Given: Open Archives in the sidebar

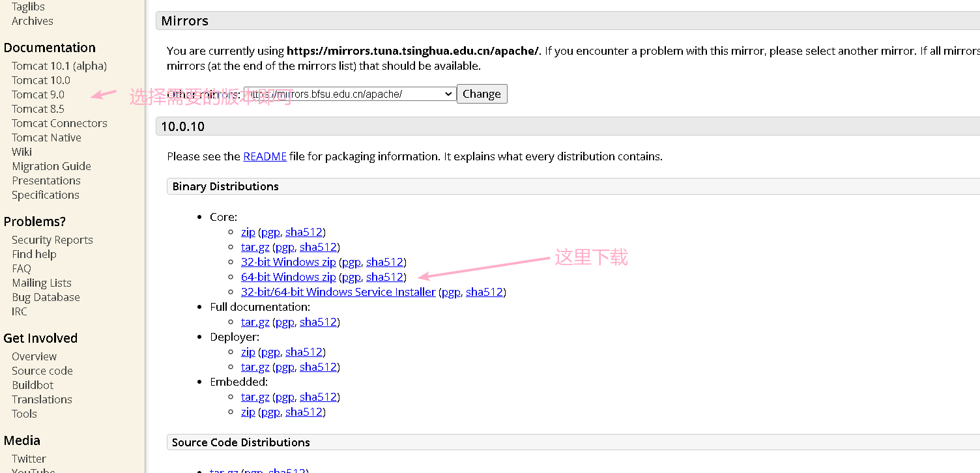Looking at the screenshot, I should coord(33,21).
